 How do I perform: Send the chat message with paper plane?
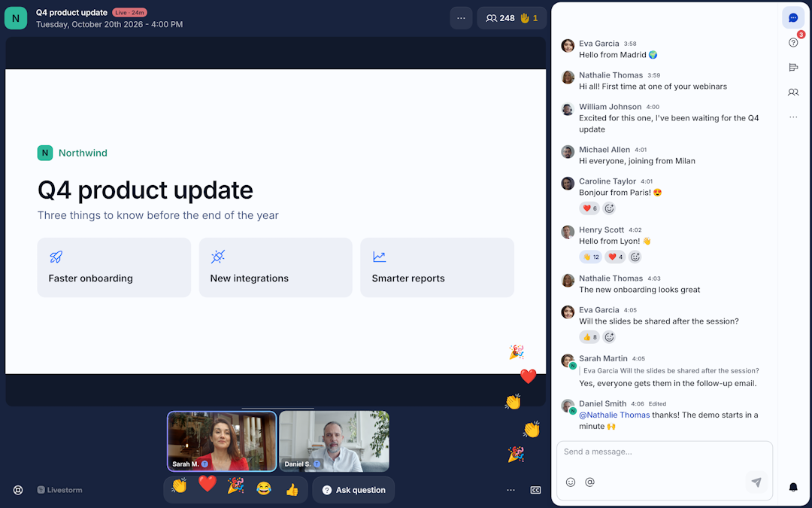click(x=756, y=482)
